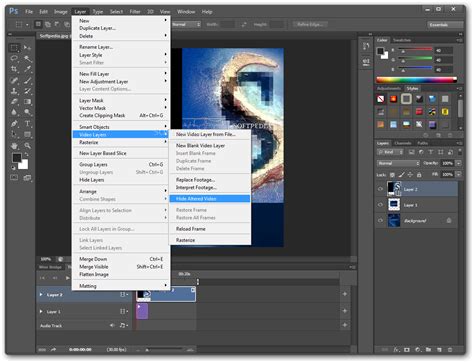
Task: Click the Refine Edge button
Action: pos(310,24)
